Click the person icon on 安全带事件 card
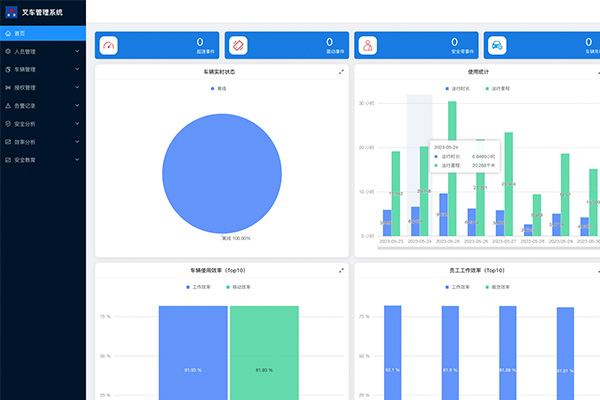Screen dimensions: 600x400 point(368,46)
